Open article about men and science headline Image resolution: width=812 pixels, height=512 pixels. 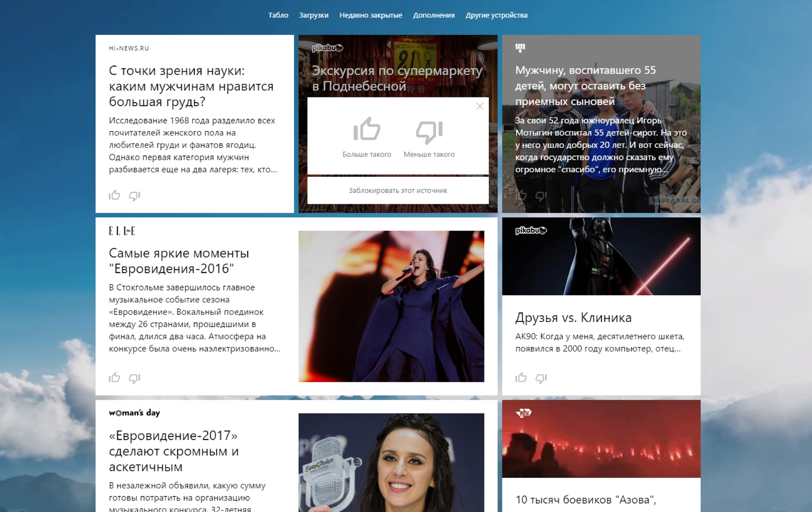[191, 86]
